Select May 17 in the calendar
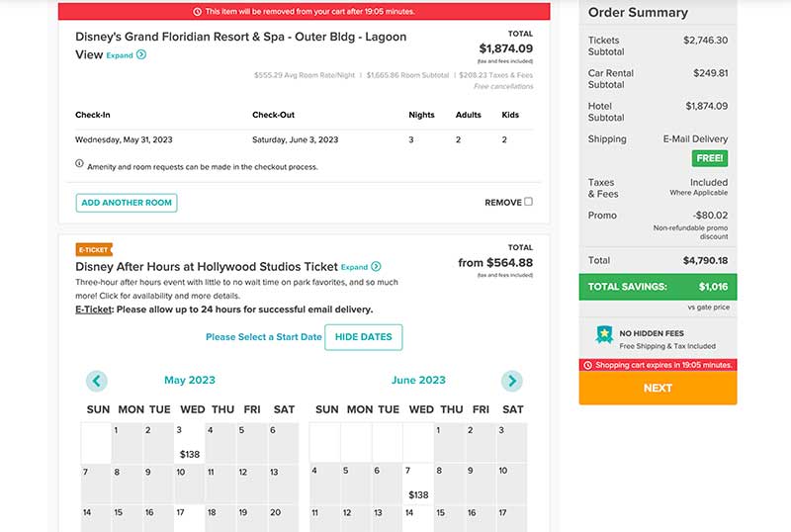 (x=189, y=518)
